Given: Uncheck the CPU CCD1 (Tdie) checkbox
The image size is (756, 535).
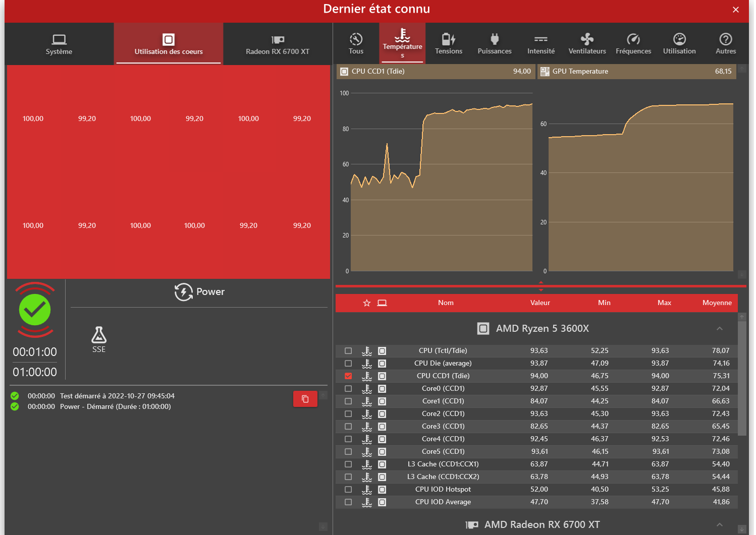Looking at the screenshot, I should [x=348, y=376].
